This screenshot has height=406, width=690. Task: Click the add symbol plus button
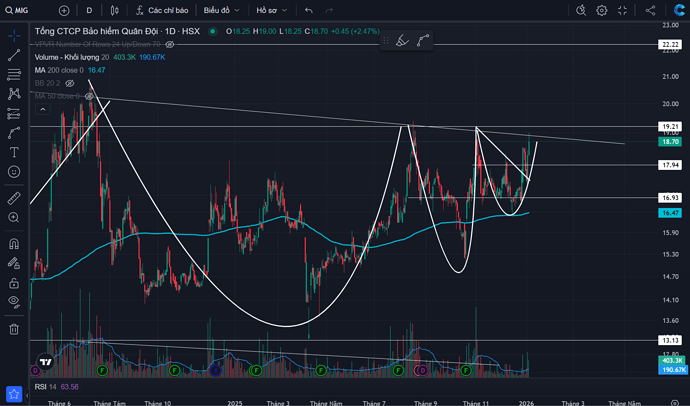pos(64,10)
